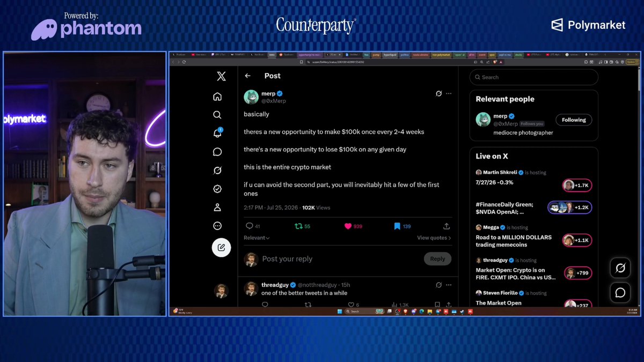Go to Home via the house icon

(x=217, y=97)
